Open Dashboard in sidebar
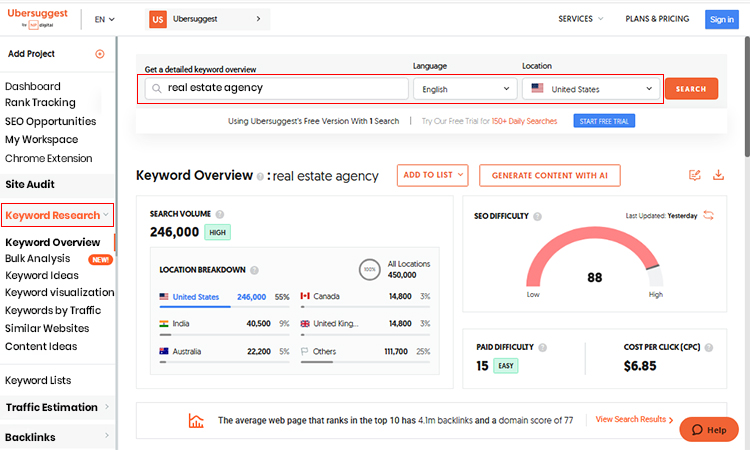750x450 pixels. coord(33,87)
